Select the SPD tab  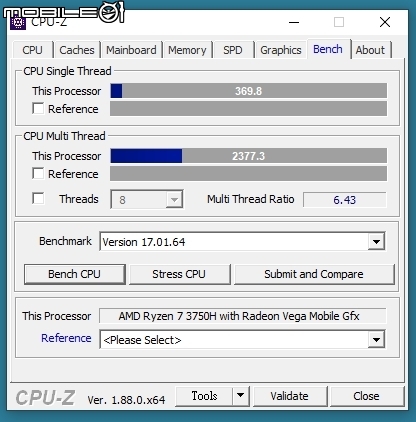(233, 50)
